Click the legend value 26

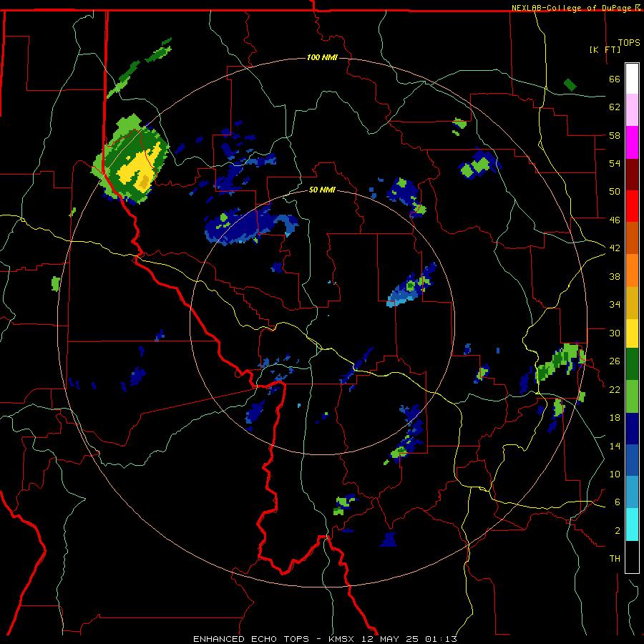615,361
